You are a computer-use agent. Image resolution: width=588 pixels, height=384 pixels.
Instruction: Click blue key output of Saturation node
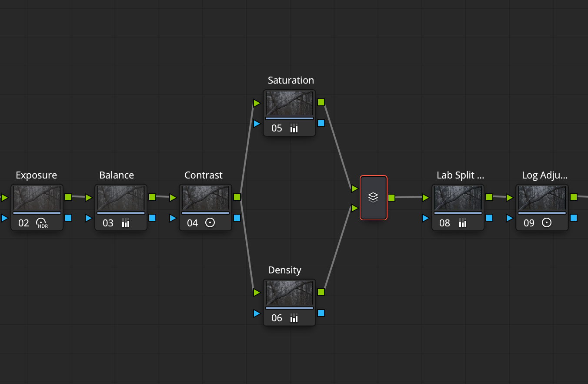tap(321, 123)
